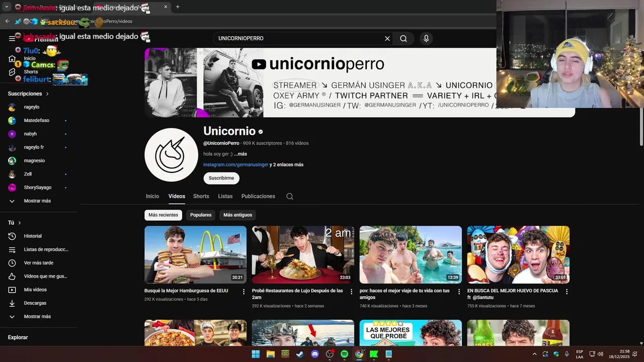The height and width of the screenshot is (362, 644).
Task: Open Listas de reproducción in sidebar
Action: click(39, 249)
